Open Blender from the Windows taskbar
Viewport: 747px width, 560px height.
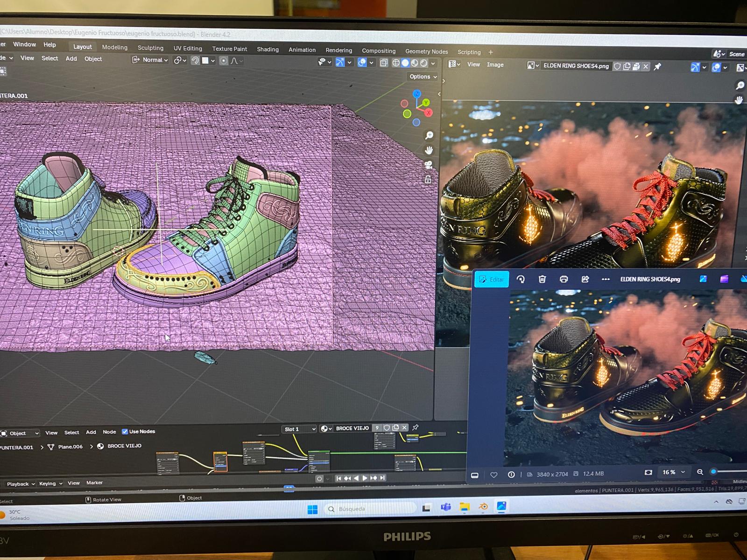pyautogui.click(x=483, y=507)
